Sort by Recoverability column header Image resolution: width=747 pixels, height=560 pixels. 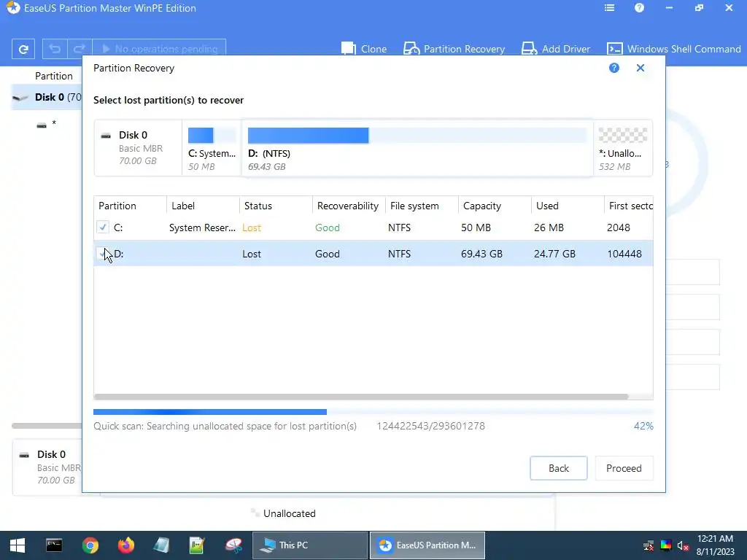pos(349,206)
